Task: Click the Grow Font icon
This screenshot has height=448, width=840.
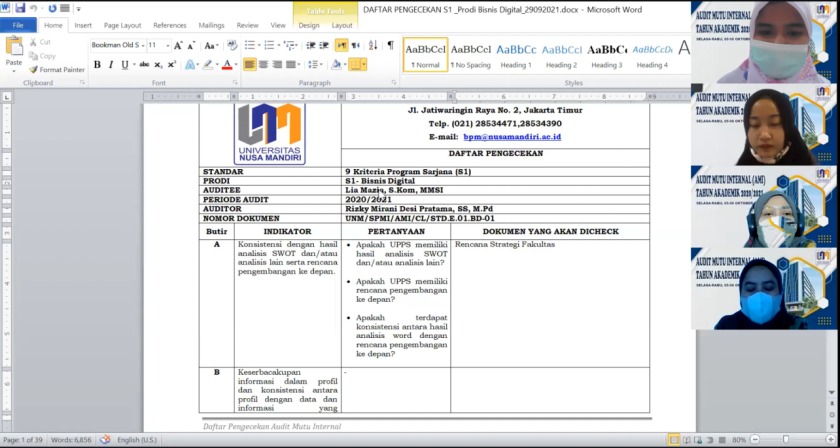Action: (x=179, y=46)
